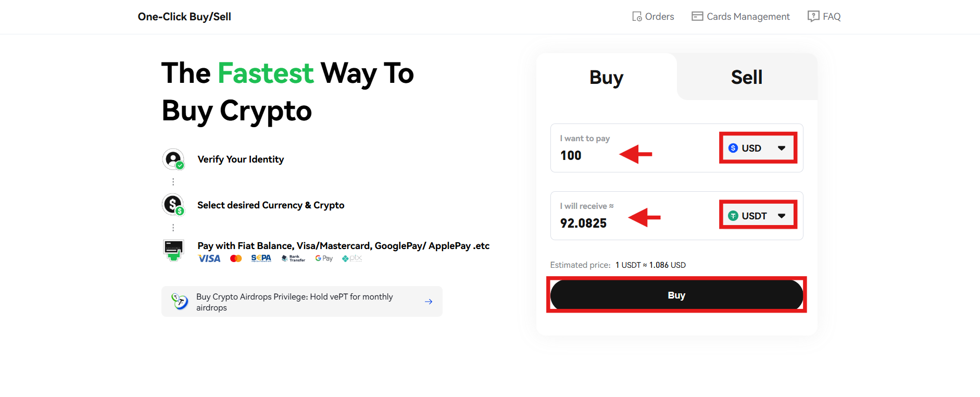Expand the Buy Crypto Airdrops Privilege banner arrow
This screenshot has width=980, height=397.
tap(428, 301)
